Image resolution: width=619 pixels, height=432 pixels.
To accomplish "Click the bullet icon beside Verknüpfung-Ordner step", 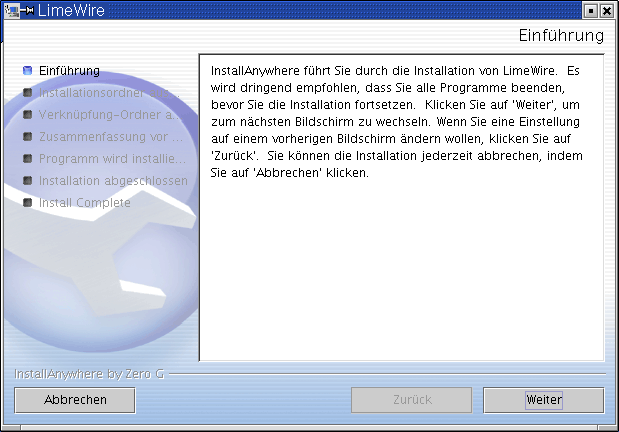I will 28,115.
